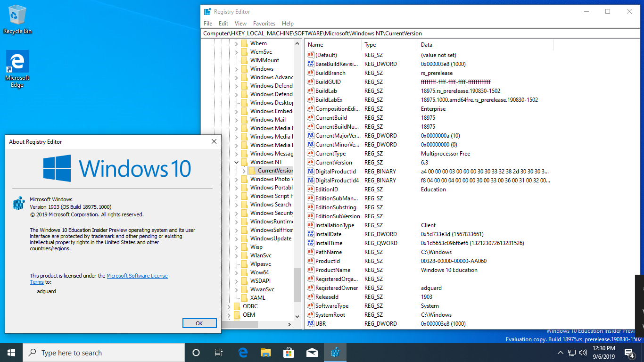Open the Favorites menu
Image resolution: width=644 pixels, height=362 pixels.
point(264,23)
